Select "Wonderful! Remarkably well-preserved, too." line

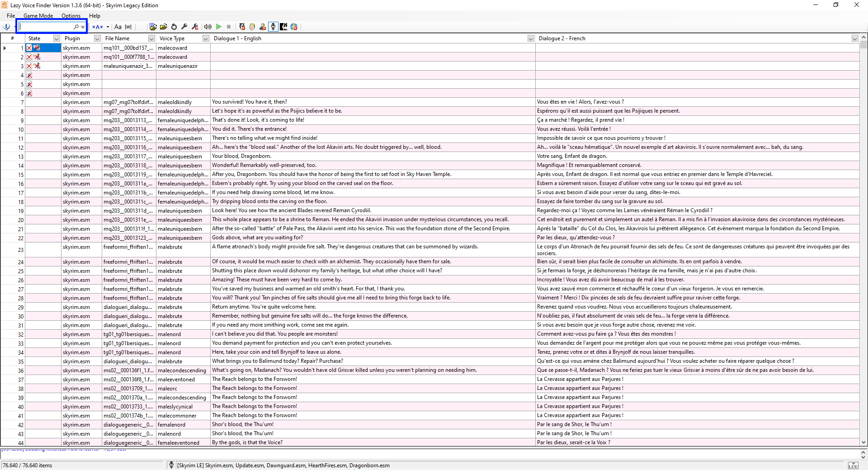coord(373,165)
